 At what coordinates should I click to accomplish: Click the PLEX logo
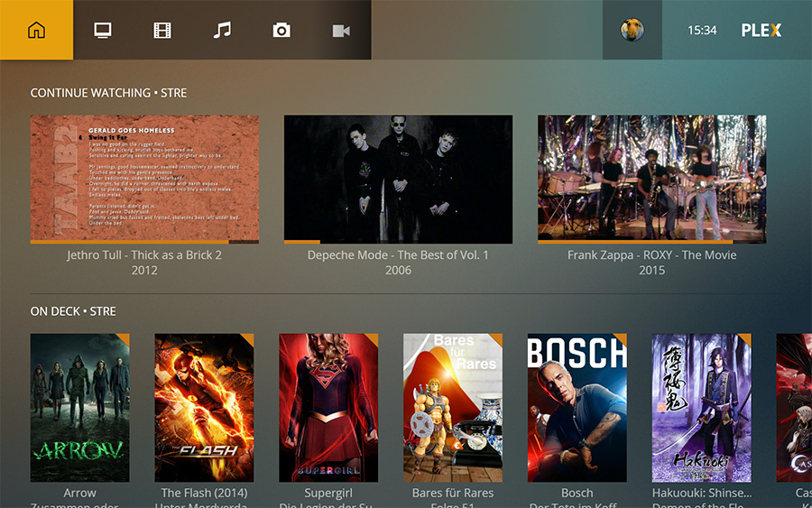click(x=761, y=30)
